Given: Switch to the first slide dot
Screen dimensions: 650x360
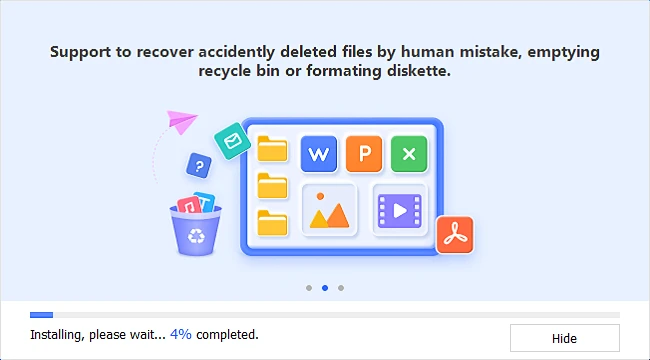Looking at the screenshot, I should point(309,288).
